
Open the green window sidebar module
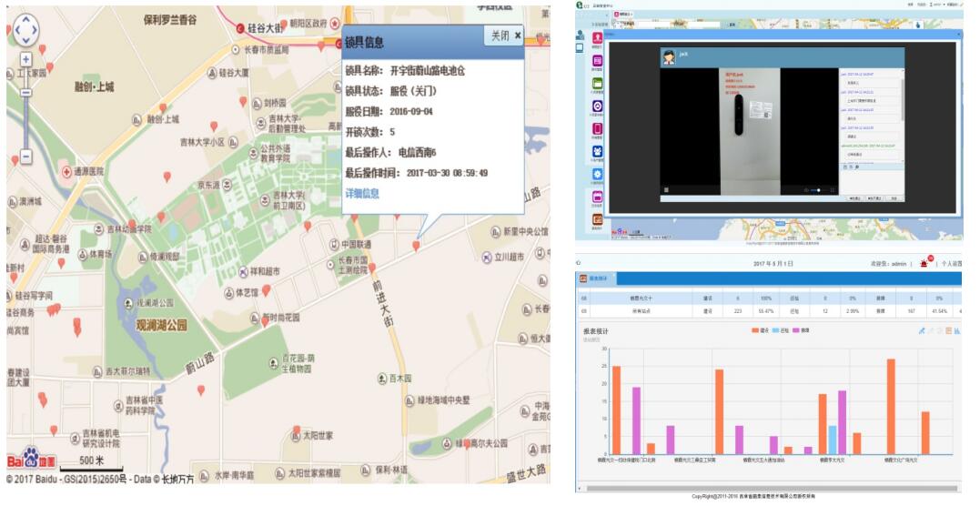click(x=598, y=83)
